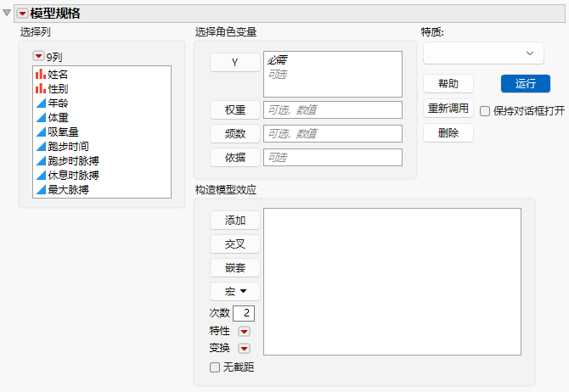Assign column with the Y button

coord(235,63)
